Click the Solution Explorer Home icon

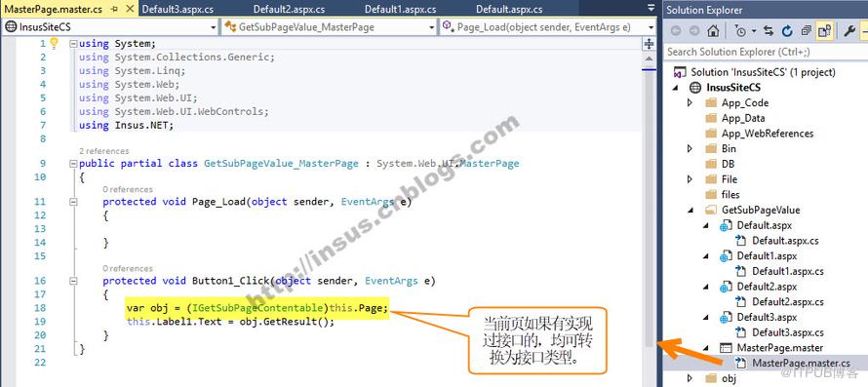[713, 31]
